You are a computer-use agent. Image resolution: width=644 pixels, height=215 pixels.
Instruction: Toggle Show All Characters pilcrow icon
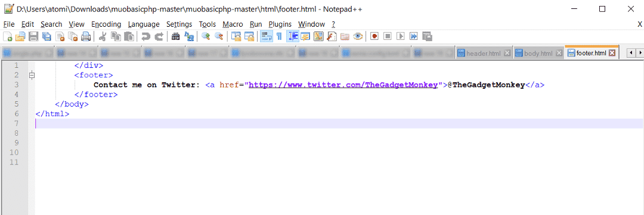tap(279, 36)
